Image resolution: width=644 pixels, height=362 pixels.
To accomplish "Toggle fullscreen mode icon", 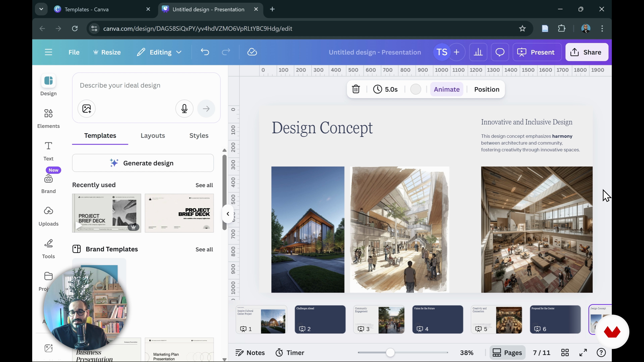I will pos(583,352).
